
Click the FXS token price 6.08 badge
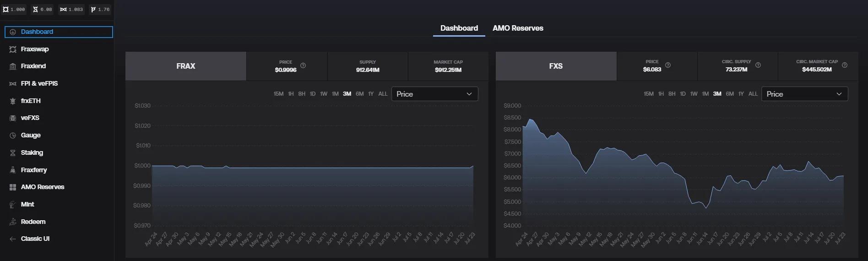(x=43, y=9)
